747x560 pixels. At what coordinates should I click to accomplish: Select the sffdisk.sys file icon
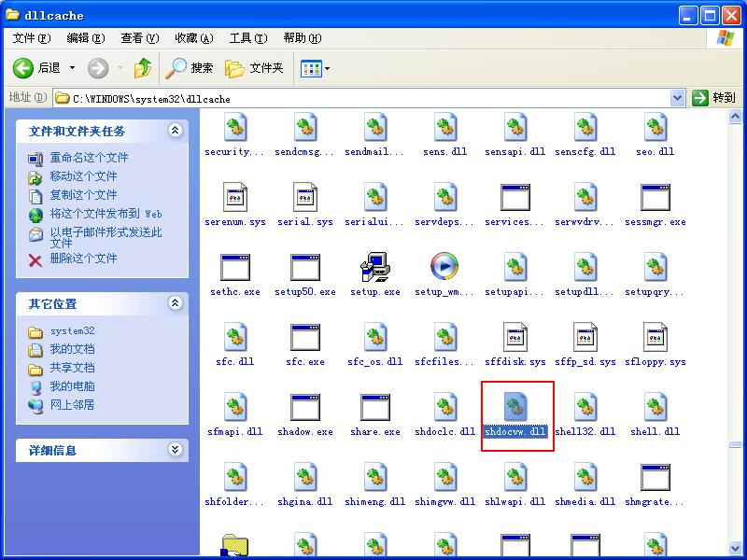[x=515, y=337]
